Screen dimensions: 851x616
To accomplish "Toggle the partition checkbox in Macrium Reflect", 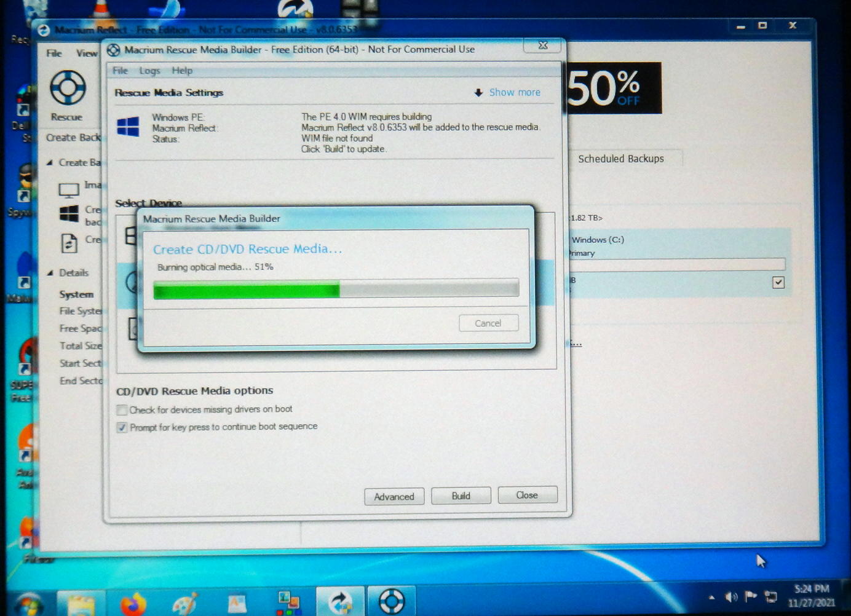I will (778, 282).
